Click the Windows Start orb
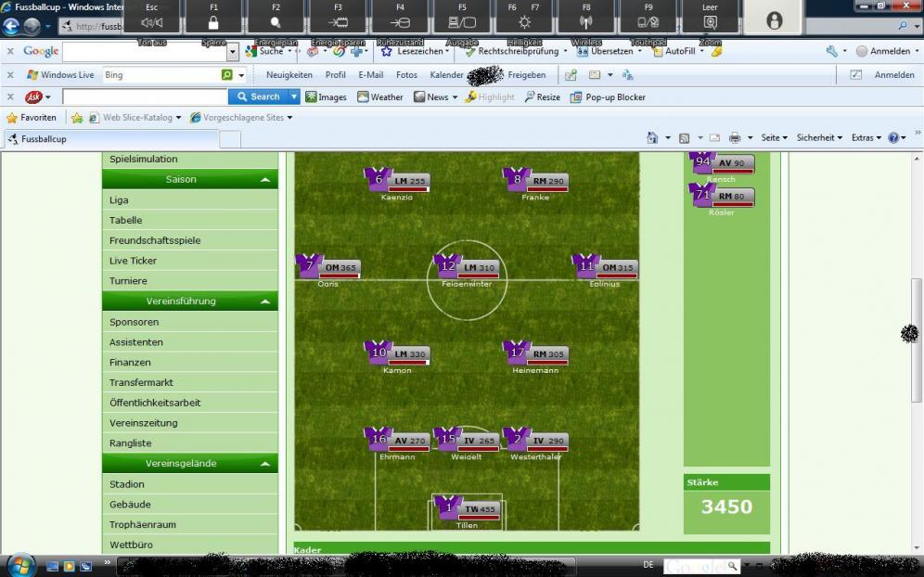 pyautogui.click(x=20, y=564)
